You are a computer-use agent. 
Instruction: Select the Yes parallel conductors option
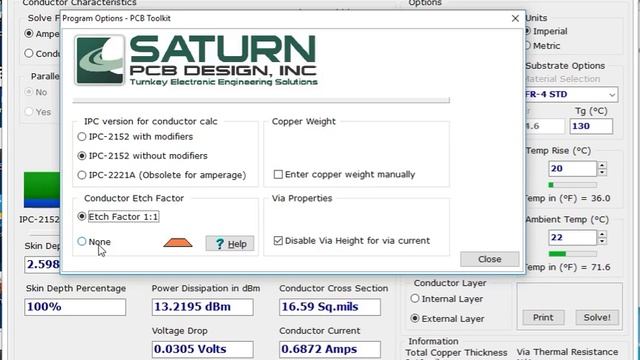tap(29, 112)
